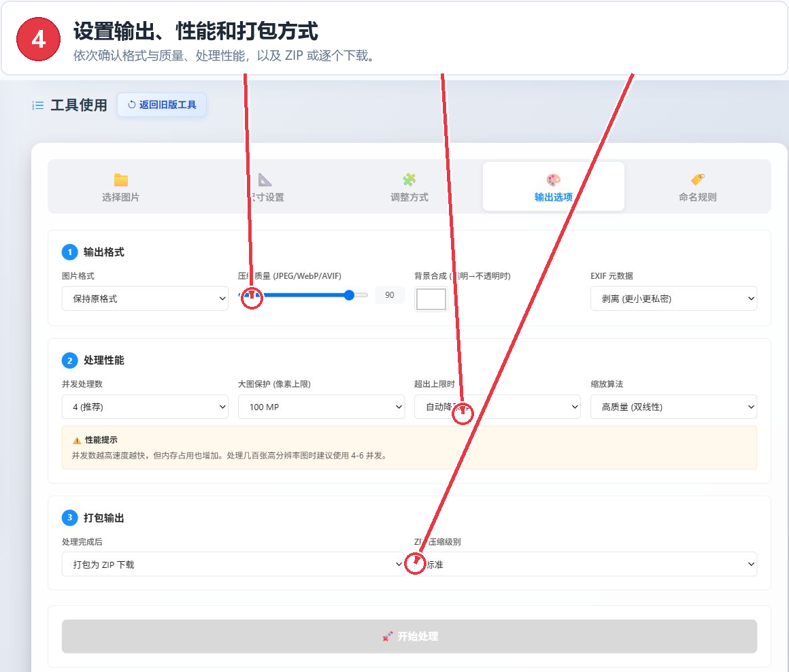Click the compression quality slider handle

pyautogui.click(x=349, y=295)
